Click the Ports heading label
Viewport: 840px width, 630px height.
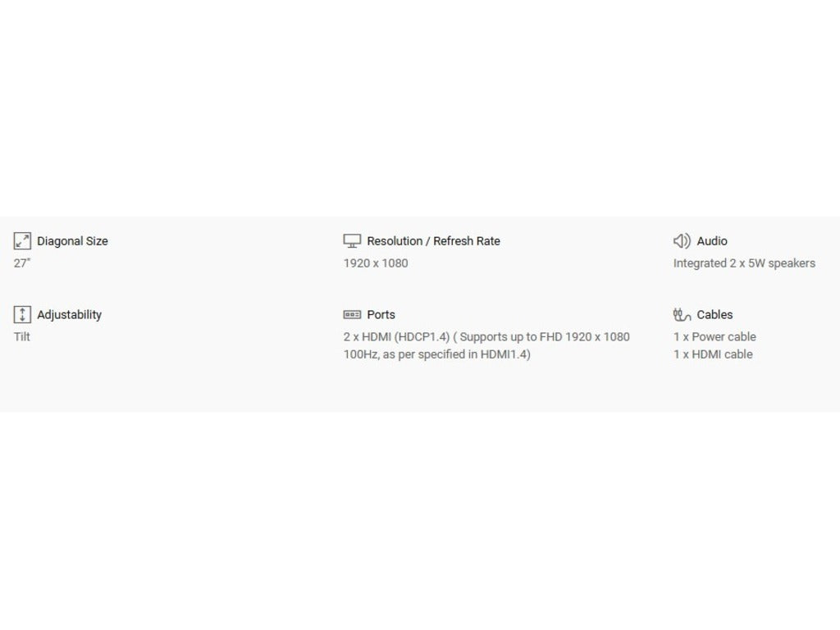[x=381, y=314]
